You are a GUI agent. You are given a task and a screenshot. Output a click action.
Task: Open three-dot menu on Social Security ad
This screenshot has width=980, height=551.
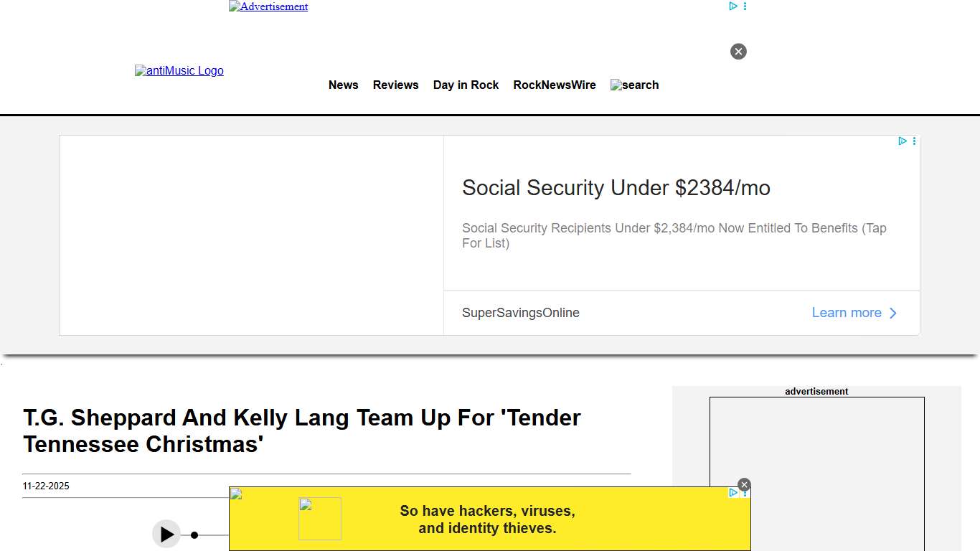tap(914, 141)
